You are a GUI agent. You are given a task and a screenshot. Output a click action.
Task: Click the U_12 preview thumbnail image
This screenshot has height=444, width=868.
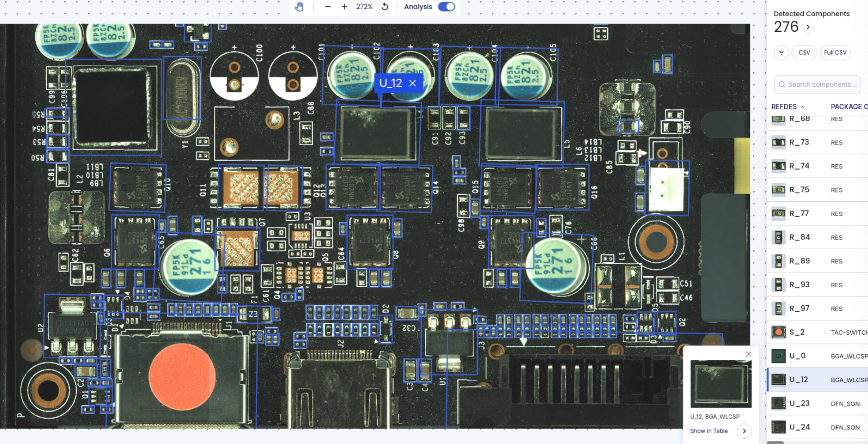pos(721,384)
